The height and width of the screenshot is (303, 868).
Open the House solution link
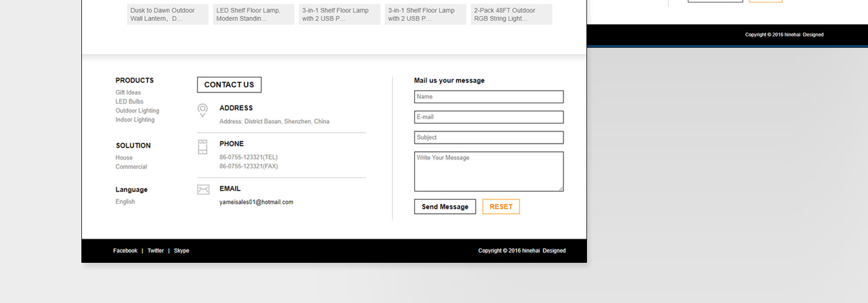(x=124, y=158)
